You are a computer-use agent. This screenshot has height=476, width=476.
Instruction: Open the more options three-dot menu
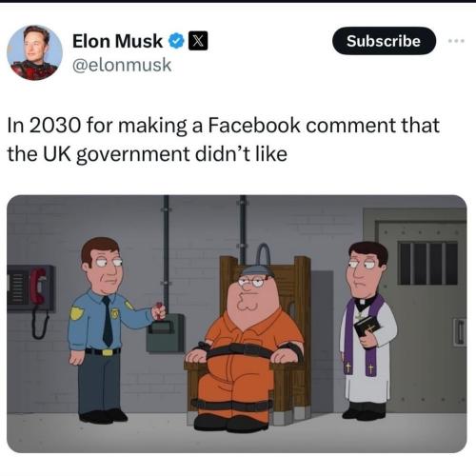coord(457,41)
